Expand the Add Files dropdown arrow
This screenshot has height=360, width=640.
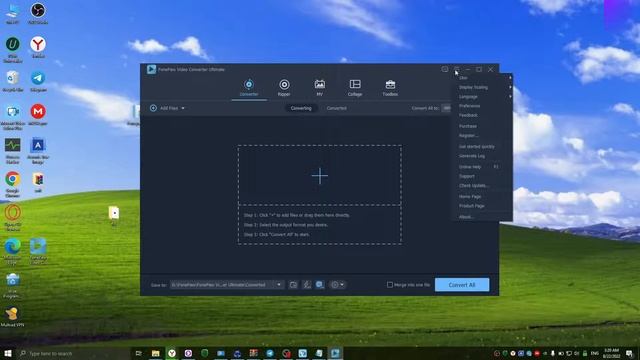tap(183, 108)
